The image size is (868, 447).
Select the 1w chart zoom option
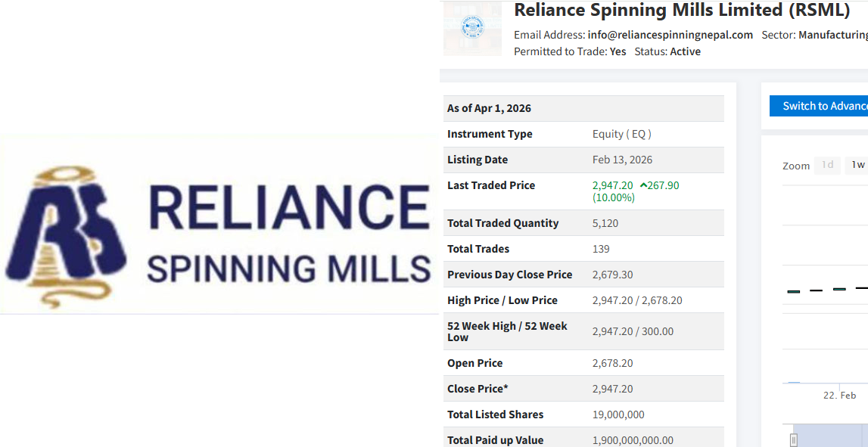click(x=857, y=165)
